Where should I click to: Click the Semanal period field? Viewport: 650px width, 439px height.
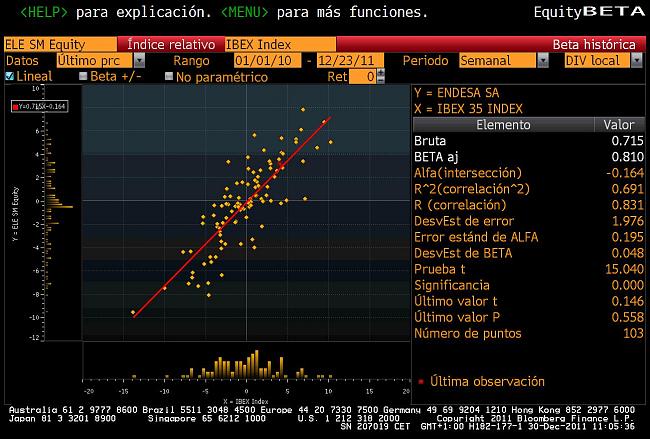tap(498, 61)
